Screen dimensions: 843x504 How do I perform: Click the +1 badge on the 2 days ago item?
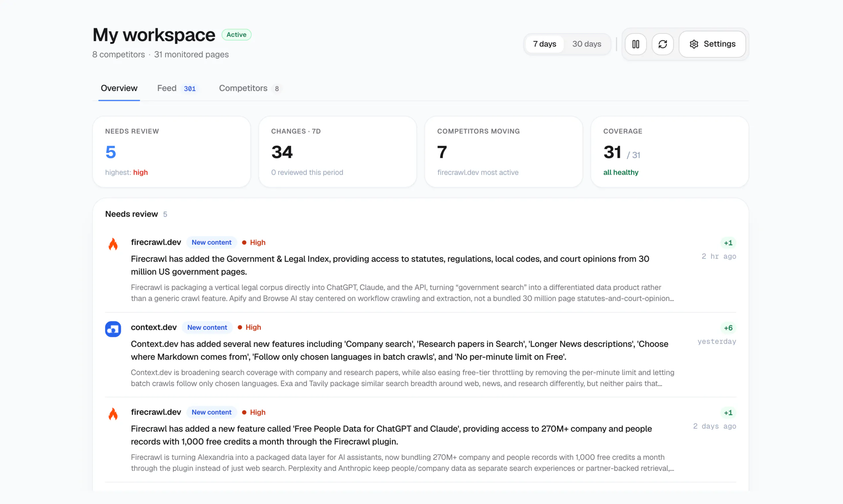pyautogui.click(x=728, y=412)
